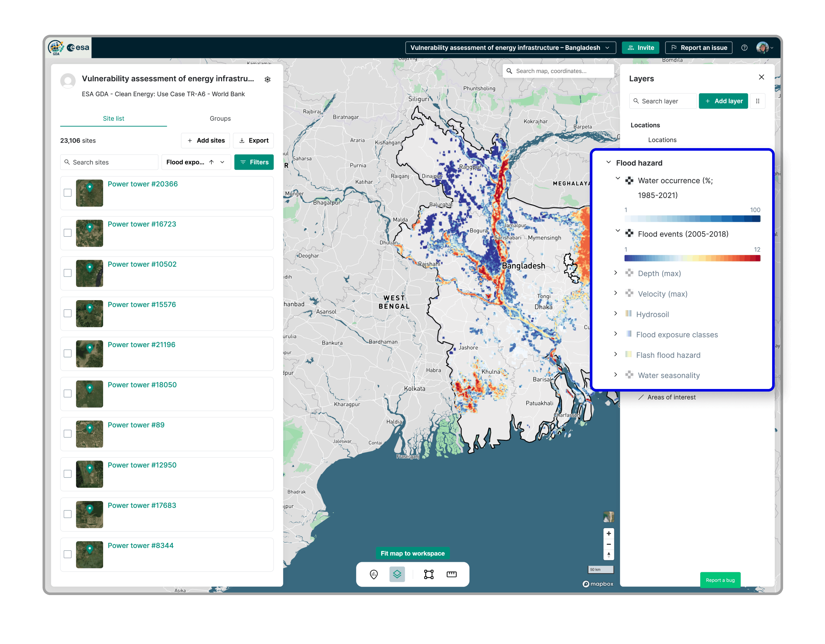Expand the Depth (max) layer

[616, 273]
